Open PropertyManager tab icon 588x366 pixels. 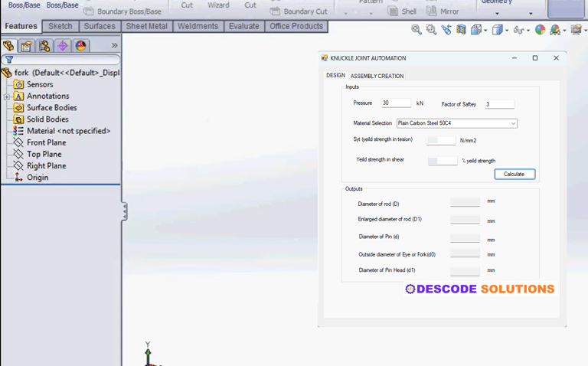point(26,46)
